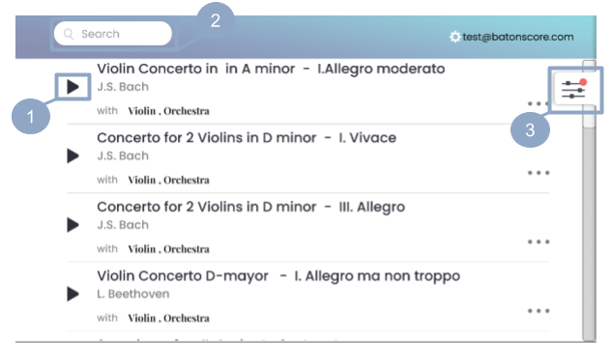
Task: Open account test@batonscore.com
Action: (518, 37)
